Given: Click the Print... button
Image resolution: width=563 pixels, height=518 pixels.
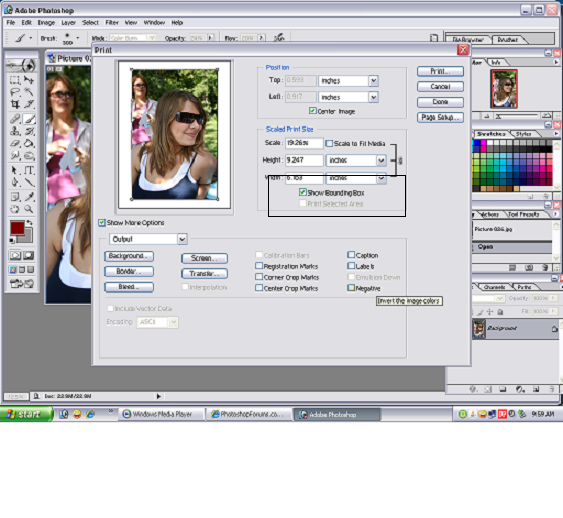Looking at the screenshot, I should (440, 71).
